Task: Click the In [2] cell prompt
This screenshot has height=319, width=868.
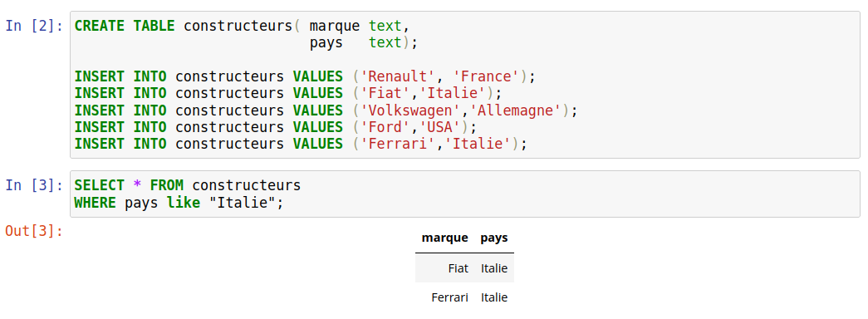Action: pos(34,26)
